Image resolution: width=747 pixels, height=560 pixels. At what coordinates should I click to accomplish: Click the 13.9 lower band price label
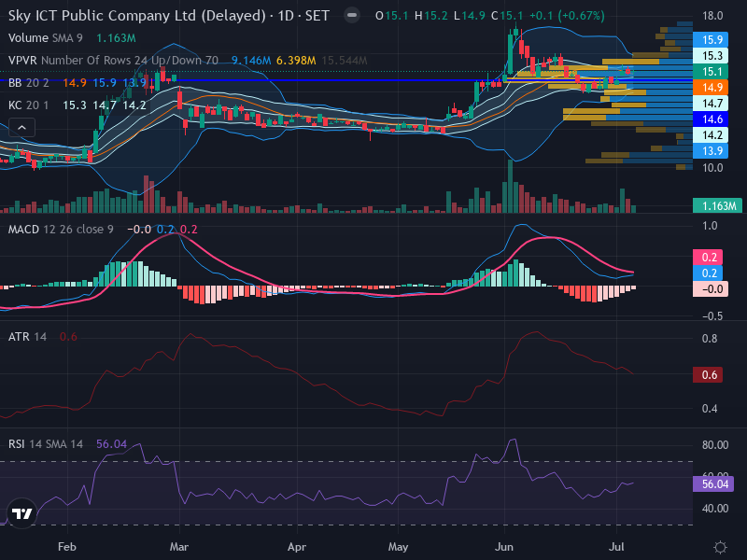coord(710,151)
